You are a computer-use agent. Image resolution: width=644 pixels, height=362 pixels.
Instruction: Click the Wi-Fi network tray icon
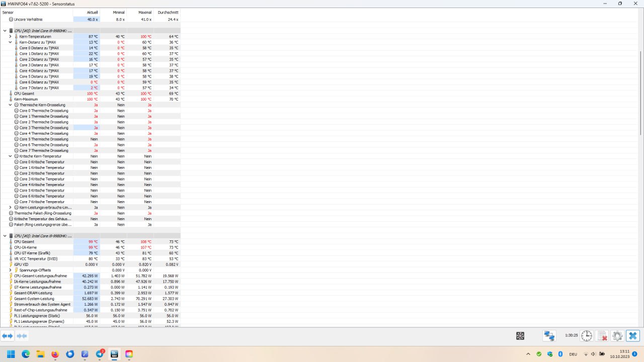(x=586, y=354)
